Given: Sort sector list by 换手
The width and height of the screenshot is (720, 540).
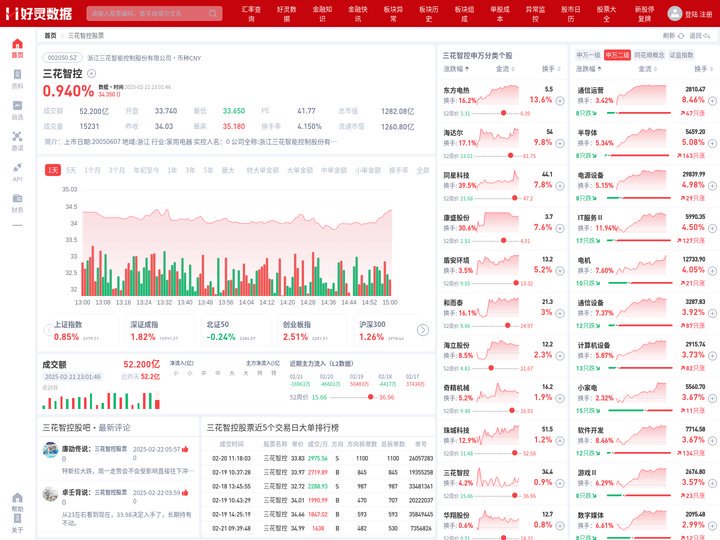Looking at the screenshot, I should pos(703,69).
